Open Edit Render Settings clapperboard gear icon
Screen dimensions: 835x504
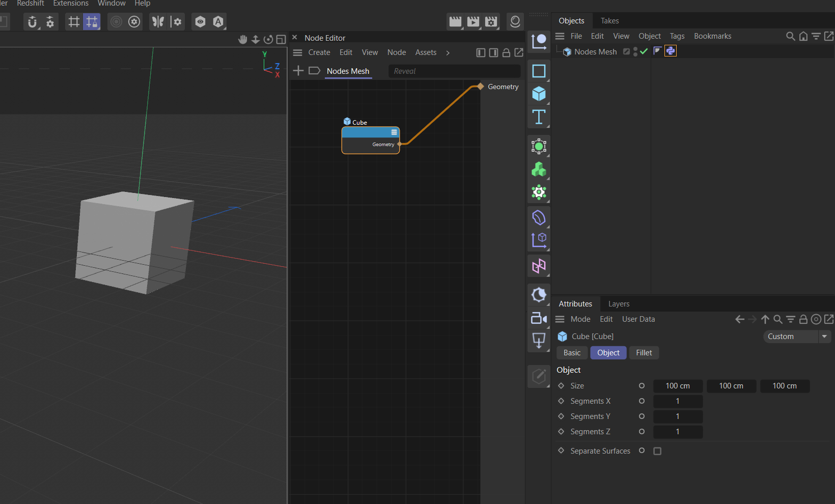click(x=491, y=22)
